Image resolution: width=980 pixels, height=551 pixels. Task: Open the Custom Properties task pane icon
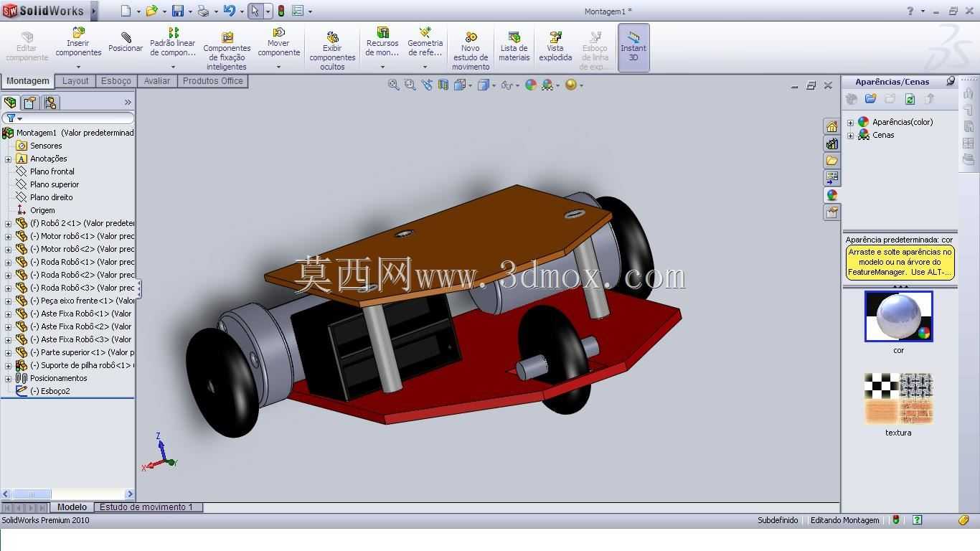tap(831, 212)
